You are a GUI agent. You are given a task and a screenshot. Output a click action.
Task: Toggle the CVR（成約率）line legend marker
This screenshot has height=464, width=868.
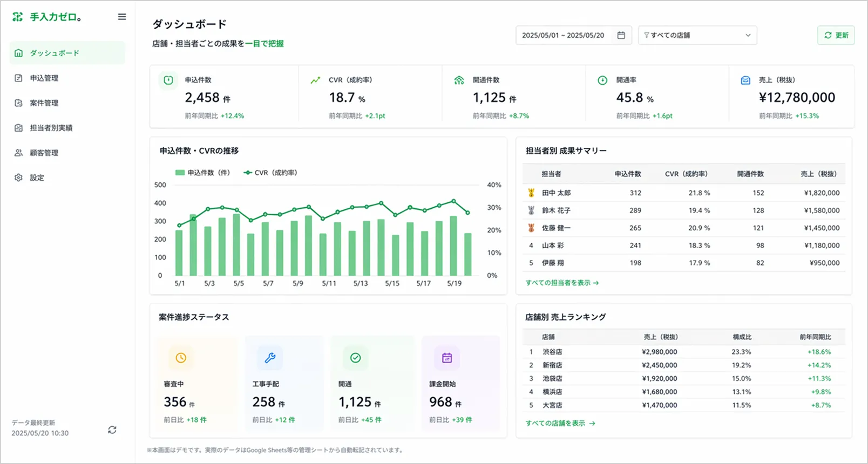point(248,173)
